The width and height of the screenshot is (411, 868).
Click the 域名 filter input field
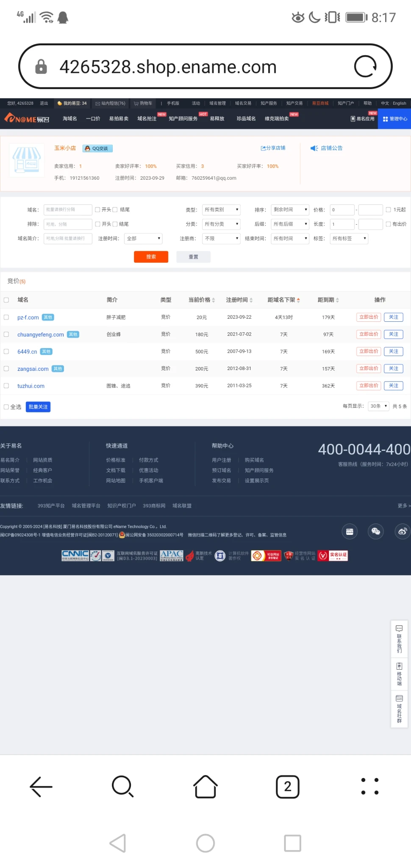tap(68, 210)
